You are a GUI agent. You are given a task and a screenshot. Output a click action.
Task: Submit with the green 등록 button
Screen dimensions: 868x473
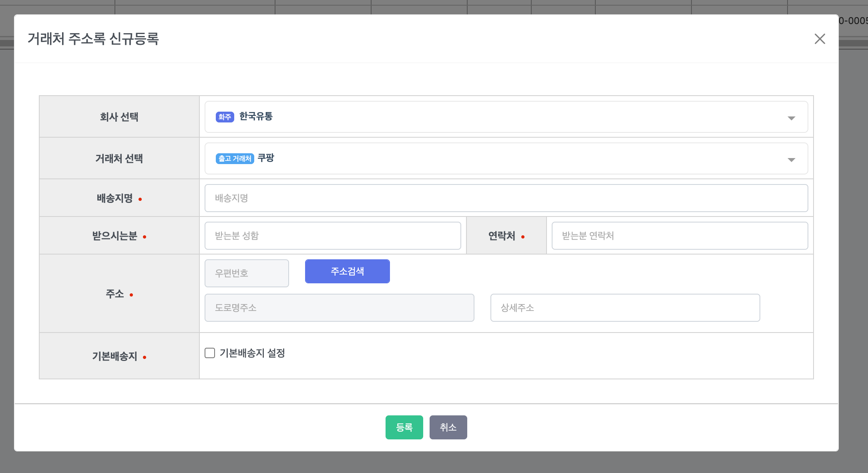[404, 427]
